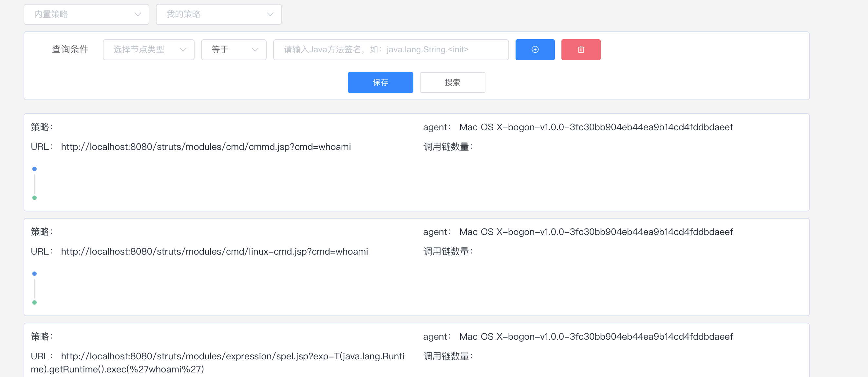Click blue timeline dot in cmmd.jsp card

(34, 169)
